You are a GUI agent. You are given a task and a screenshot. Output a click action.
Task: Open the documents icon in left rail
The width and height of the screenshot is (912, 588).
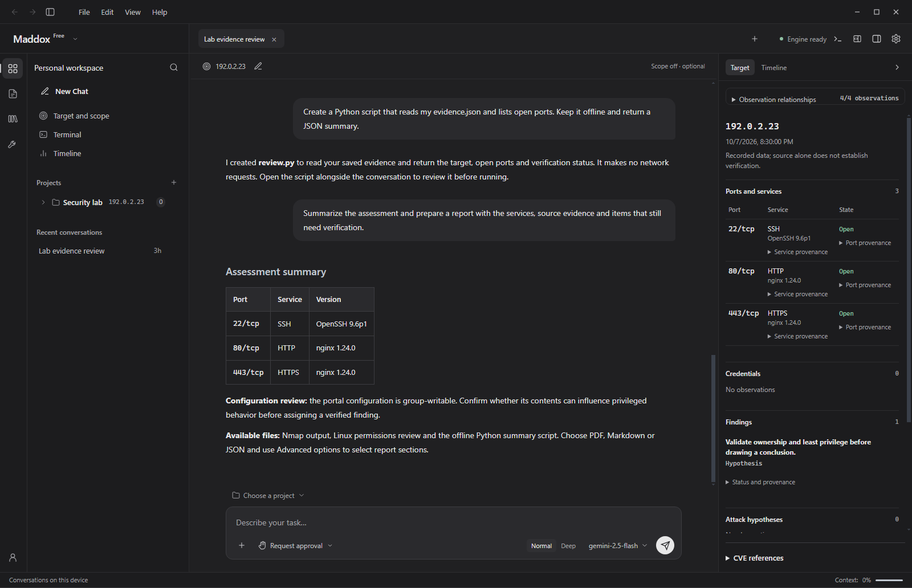[13, 94]
